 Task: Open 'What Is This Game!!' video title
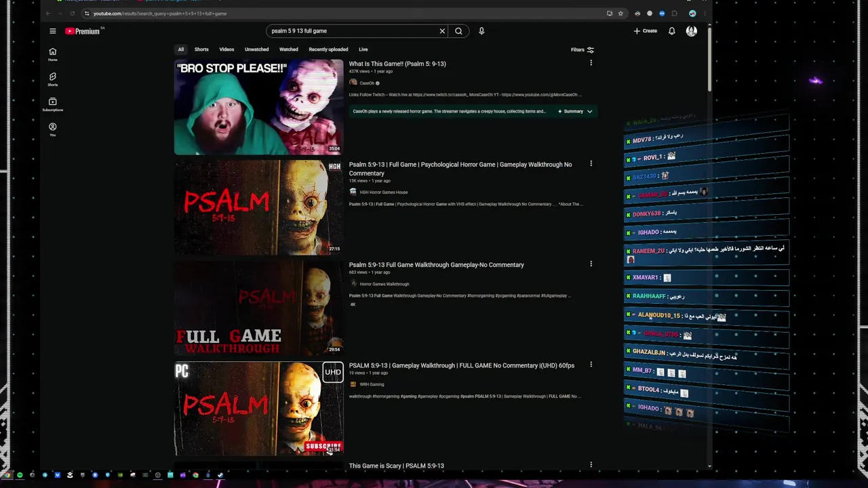397,64
